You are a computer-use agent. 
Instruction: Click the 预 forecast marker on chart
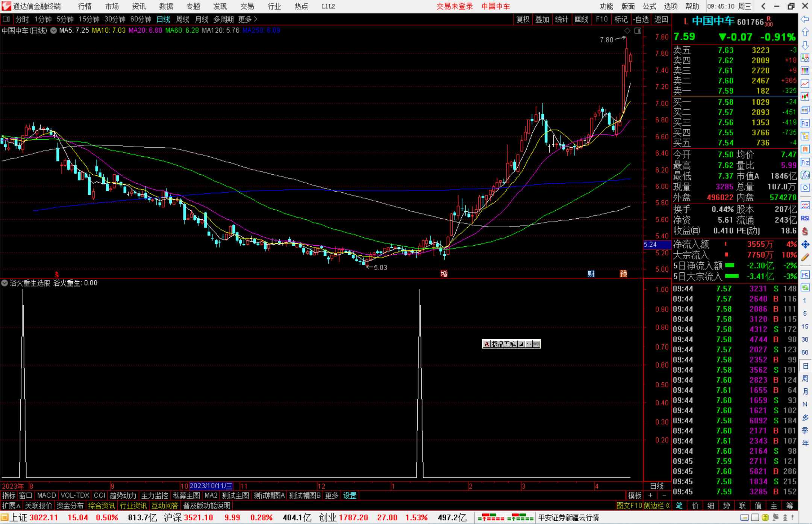[x=623, y=273]
